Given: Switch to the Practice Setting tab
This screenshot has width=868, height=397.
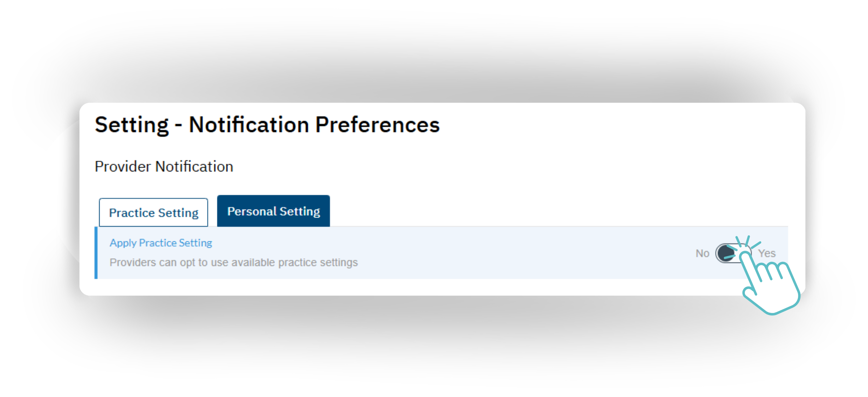Looking at the screenshot, I should (x=154, y=213).
